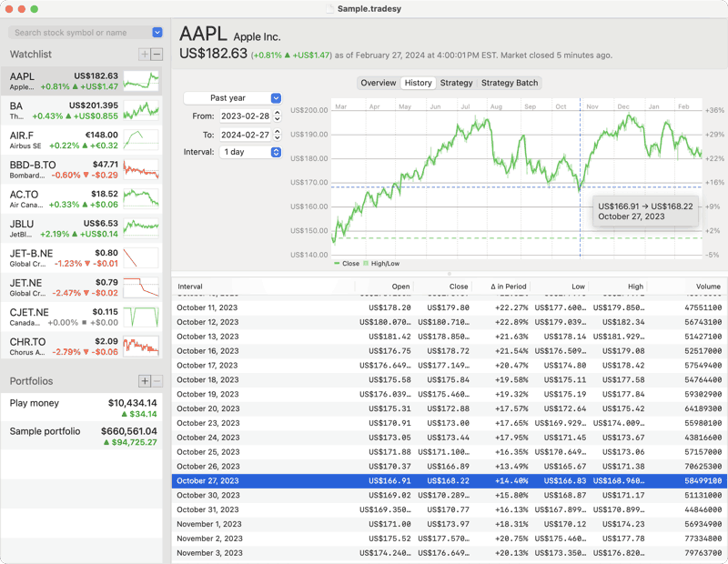Image resolution: width=728 pixels, height=564 pixels.
Task: Add a stock to the Watchlist
Action: point(144,55)
